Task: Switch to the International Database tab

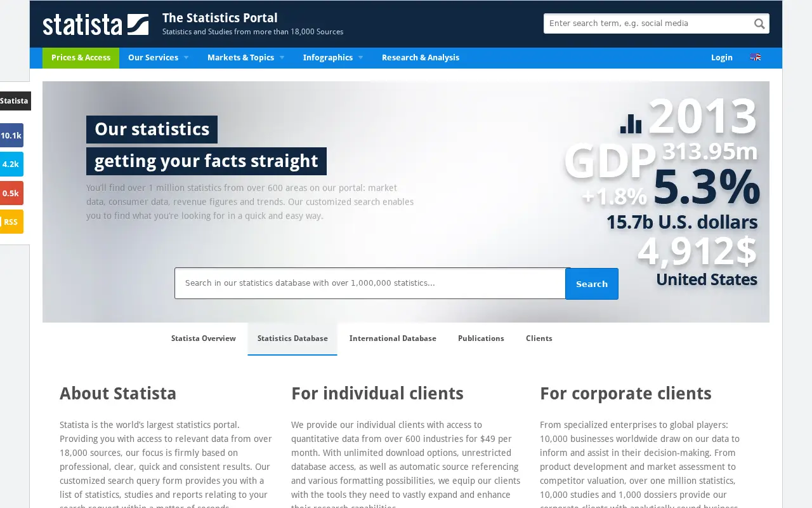Action: click(x=393, y=338)
